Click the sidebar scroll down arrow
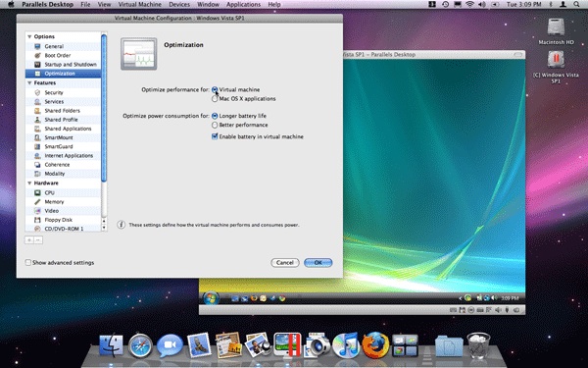Screen dimensions: 588x368 click(x=104, y=228)
